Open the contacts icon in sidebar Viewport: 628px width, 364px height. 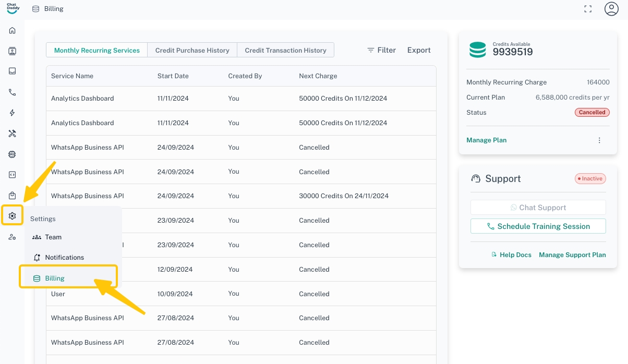13,51
